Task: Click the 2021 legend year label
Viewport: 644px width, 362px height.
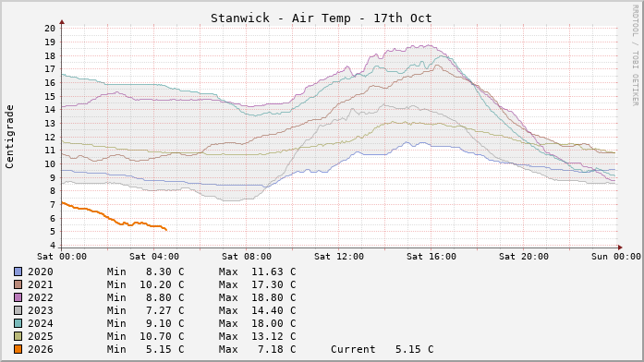Action: pos(41,284)
